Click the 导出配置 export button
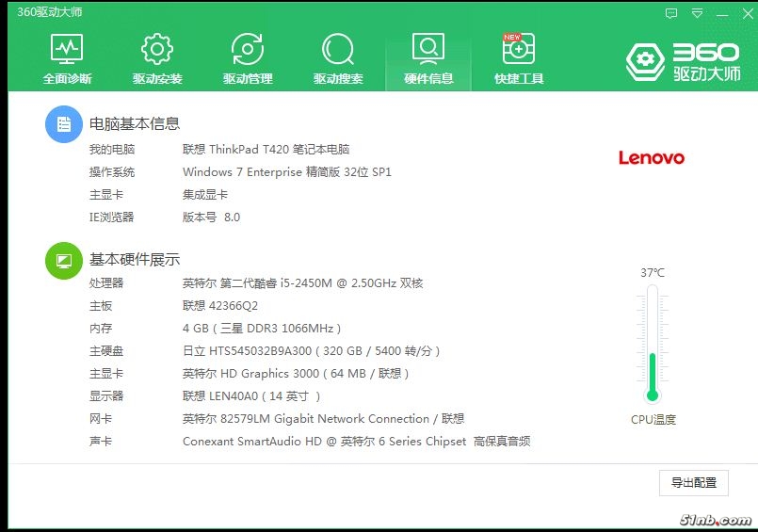This screenshot has width=758, height=532. [x=694, y=482]
